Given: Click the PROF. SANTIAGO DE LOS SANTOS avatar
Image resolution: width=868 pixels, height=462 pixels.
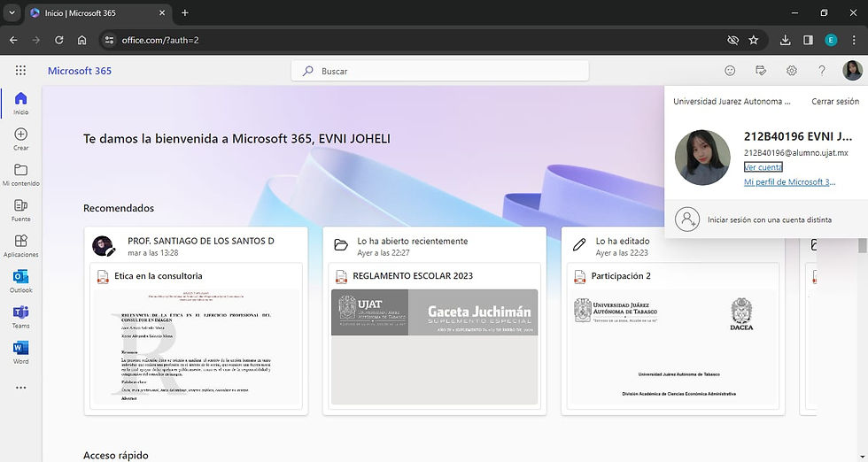Looking at the screenshot, I should (103, 246).
